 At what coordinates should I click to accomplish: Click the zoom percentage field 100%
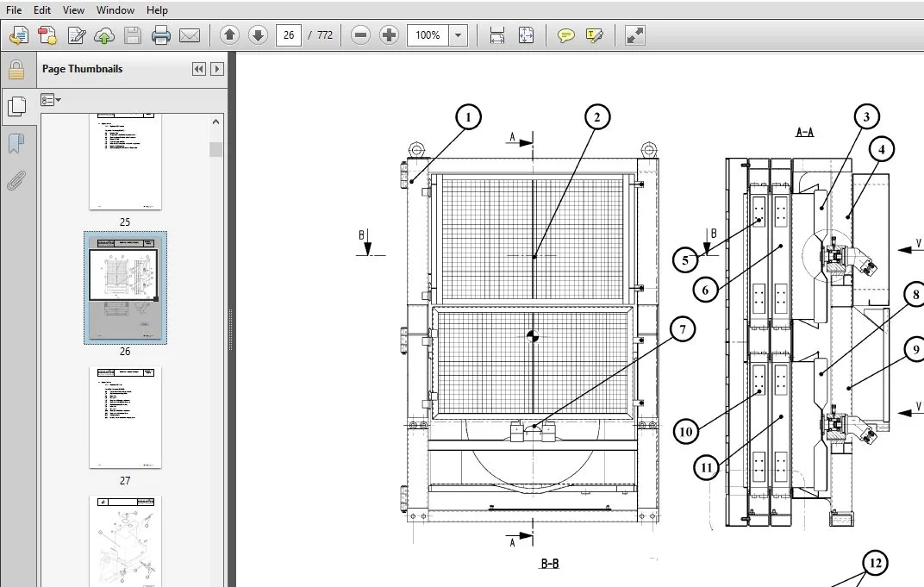click(x=428, y=35)
